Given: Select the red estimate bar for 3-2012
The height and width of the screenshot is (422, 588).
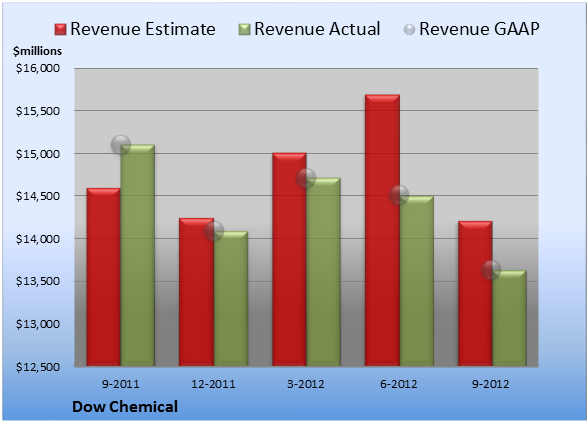Looking at the screenshot, I should [x=289, y=259].
